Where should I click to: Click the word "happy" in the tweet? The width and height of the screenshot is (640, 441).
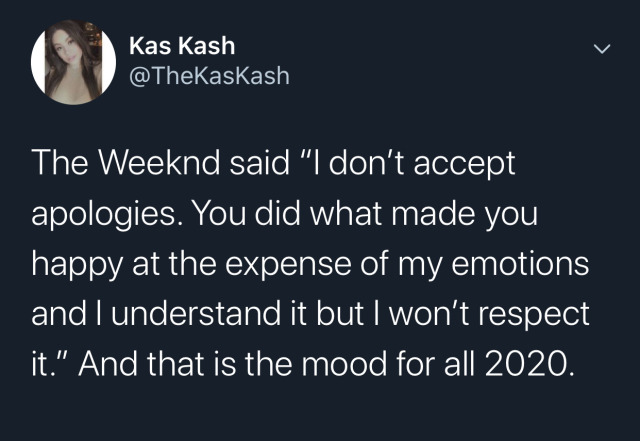(77, 265)
